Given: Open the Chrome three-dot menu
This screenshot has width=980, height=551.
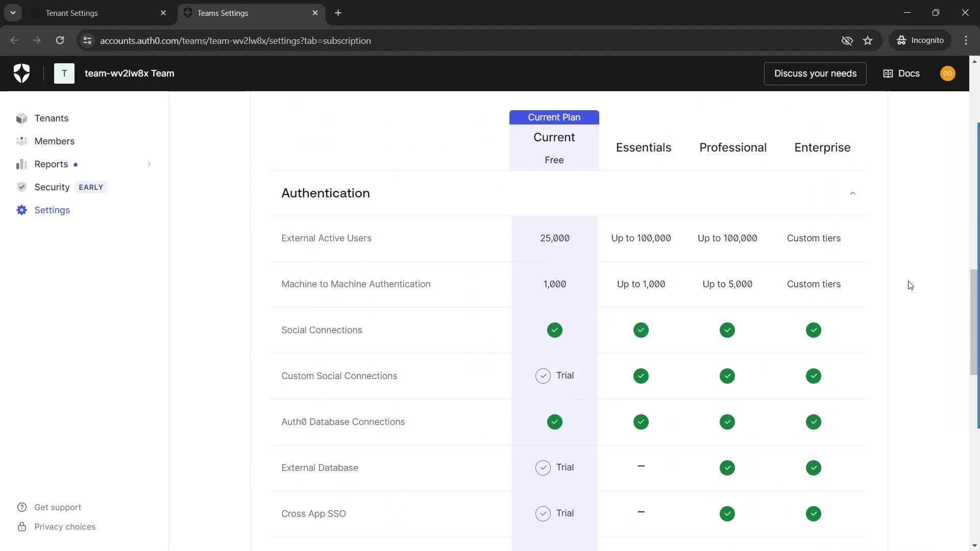Looking at the screenshot, I should click(966, 40).
